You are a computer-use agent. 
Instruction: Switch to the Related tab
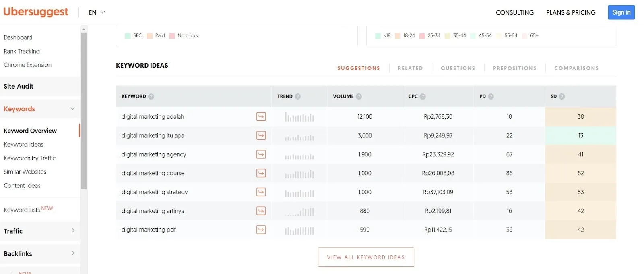410,68
